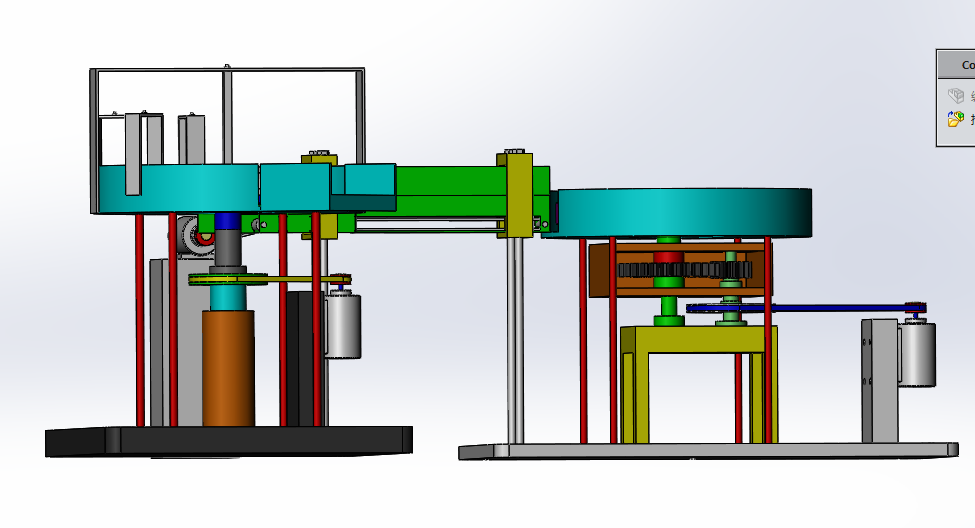
Task: Select the blue drive belt on the right
Action: [805, 308]
